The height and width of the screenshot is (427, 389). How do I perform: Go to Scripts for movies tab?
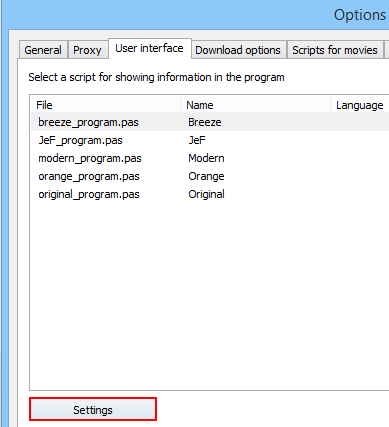pos(335,50)
